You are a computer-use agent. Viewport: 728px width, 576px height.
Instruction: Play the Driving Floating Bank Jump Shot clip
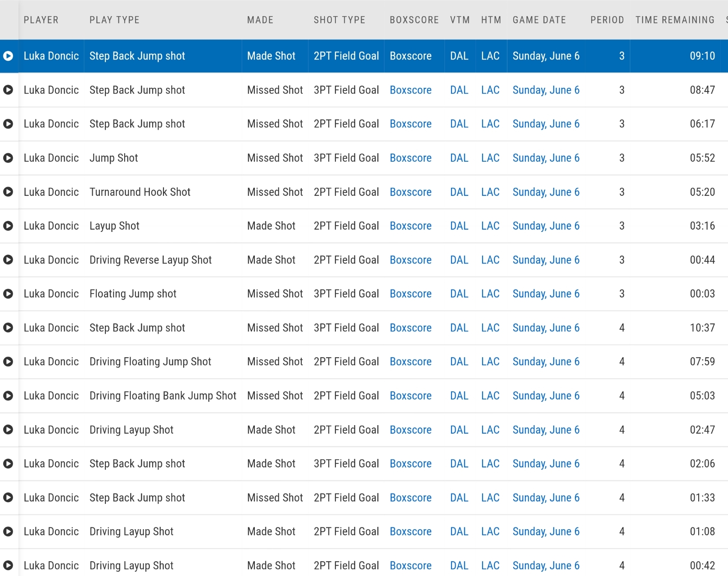coord(8,395)
